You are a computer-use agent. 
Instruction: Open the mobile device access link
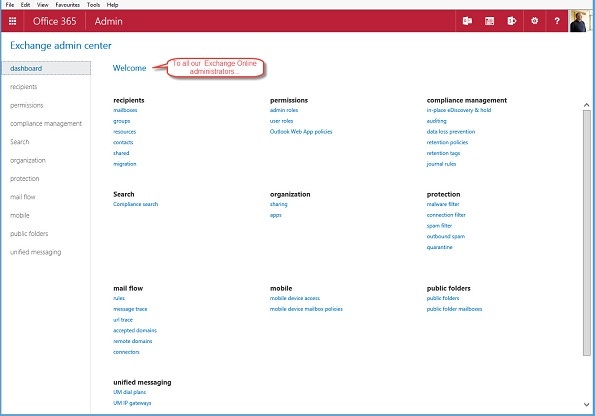[295, 298]
